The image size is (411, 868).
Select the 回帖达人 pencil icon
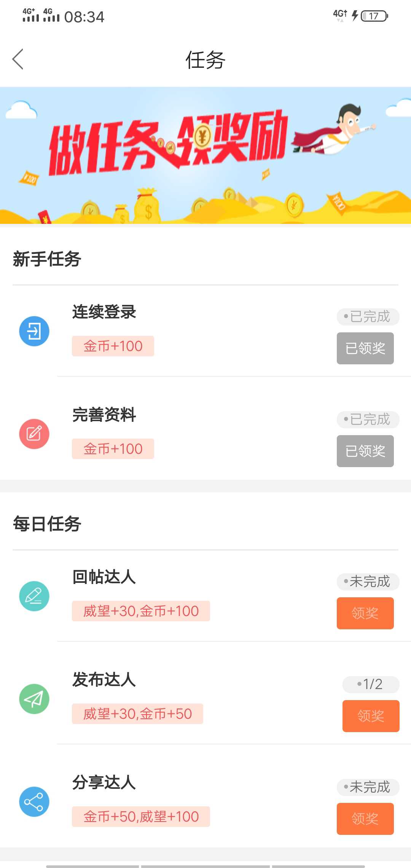[x=34, y=596]
